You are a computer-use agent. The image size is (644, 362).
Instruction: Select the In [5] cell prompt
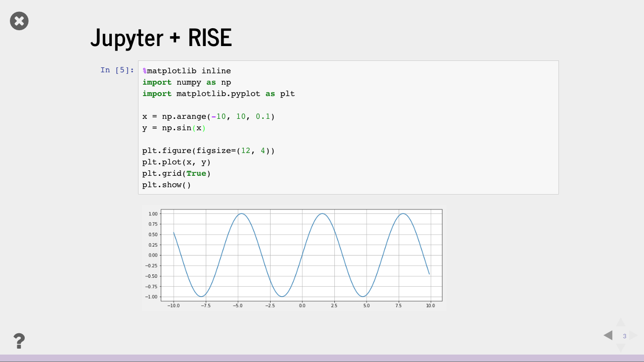[x=117, y=70]
